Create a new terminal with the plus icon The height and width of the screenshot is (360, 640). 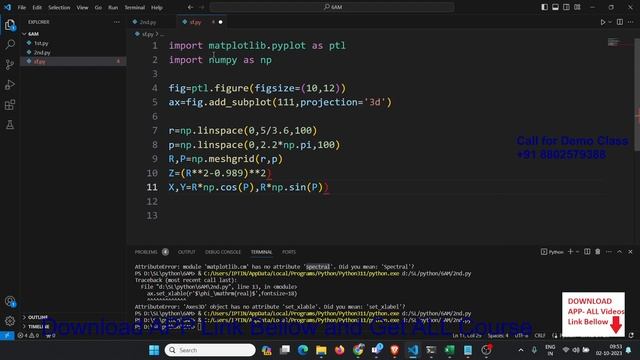tap(571, 251)
